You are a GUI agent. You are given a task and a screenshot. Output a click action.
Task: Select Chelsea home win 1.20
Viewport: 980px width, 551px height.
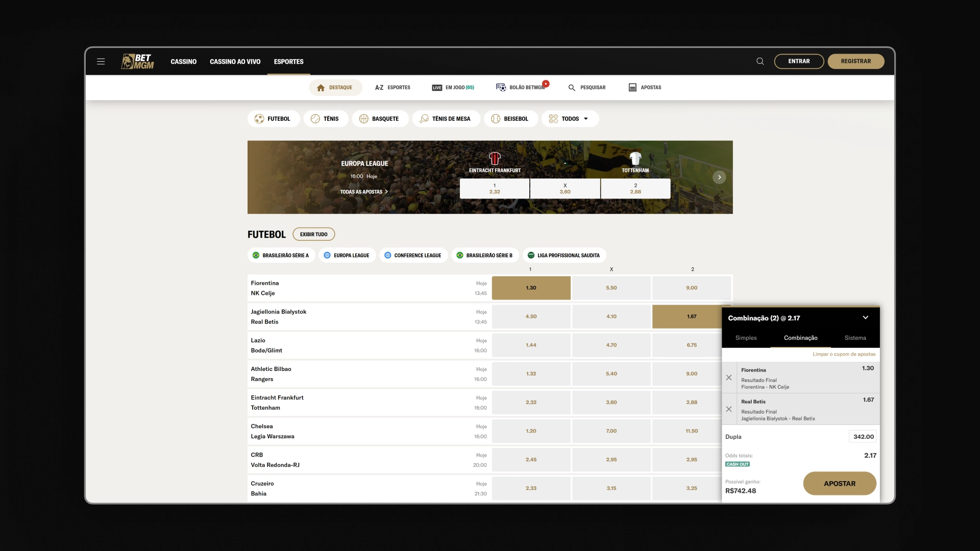pyautogui.click(x=531, y=431)
